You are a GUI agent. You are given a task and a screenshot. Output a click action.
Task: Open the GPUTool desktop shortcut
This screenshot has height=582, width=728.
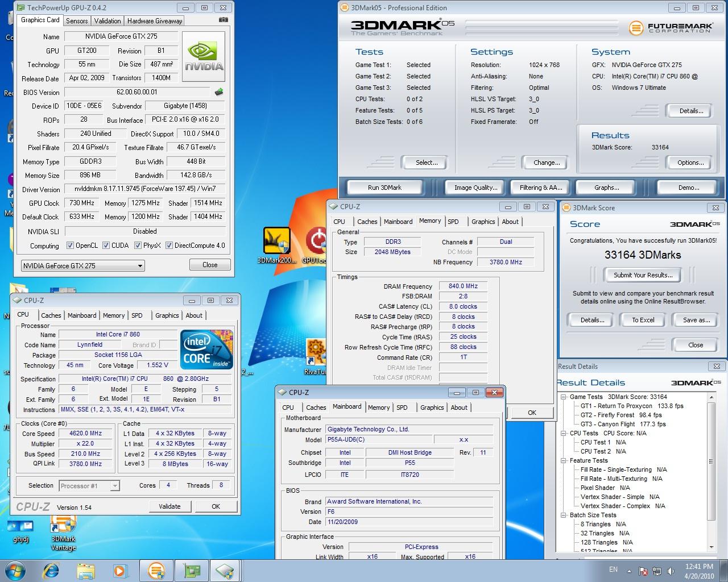point(314,246)
